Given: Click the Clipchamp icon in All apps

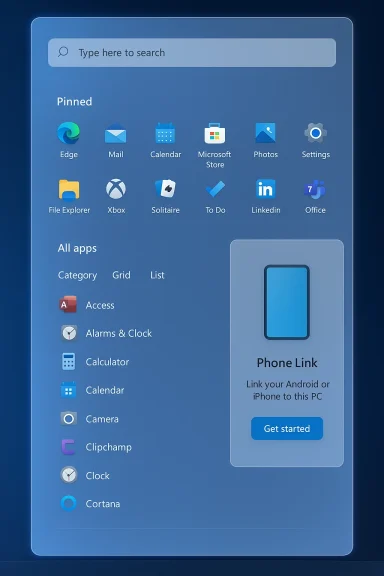Looking at the screenshot, I should coord(68,447).
